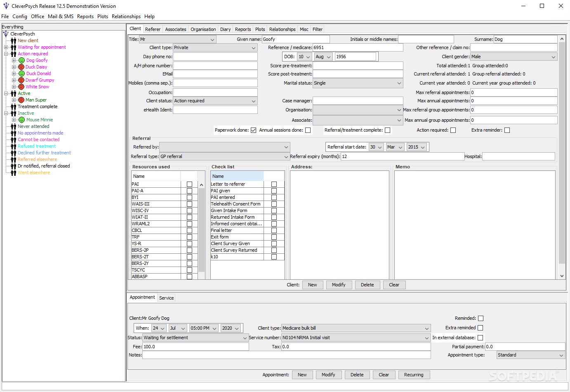
Task: Check the Letter to referrer checklist box
Action: 274,184
